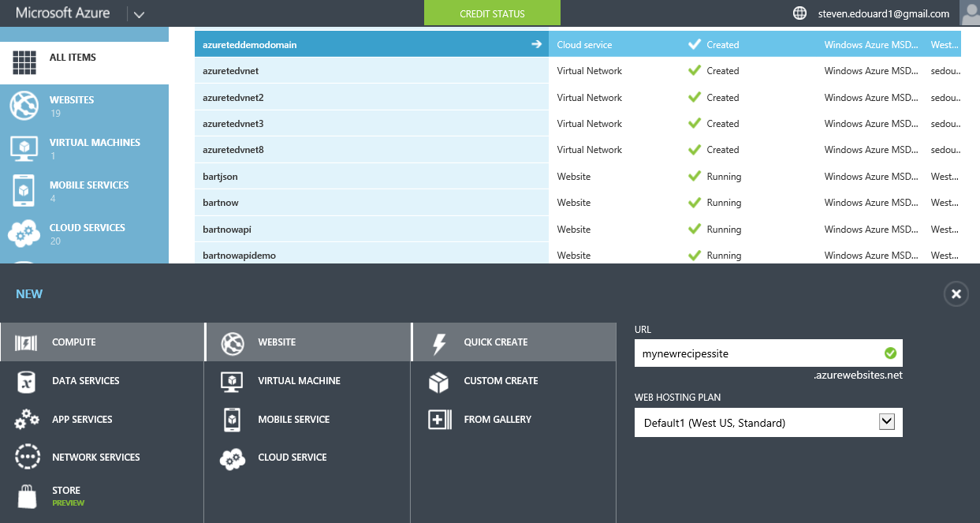Screen dimensions: 980x523
Task: Click the arrow on azureteddemodomain row
Action: coord(537,44)
